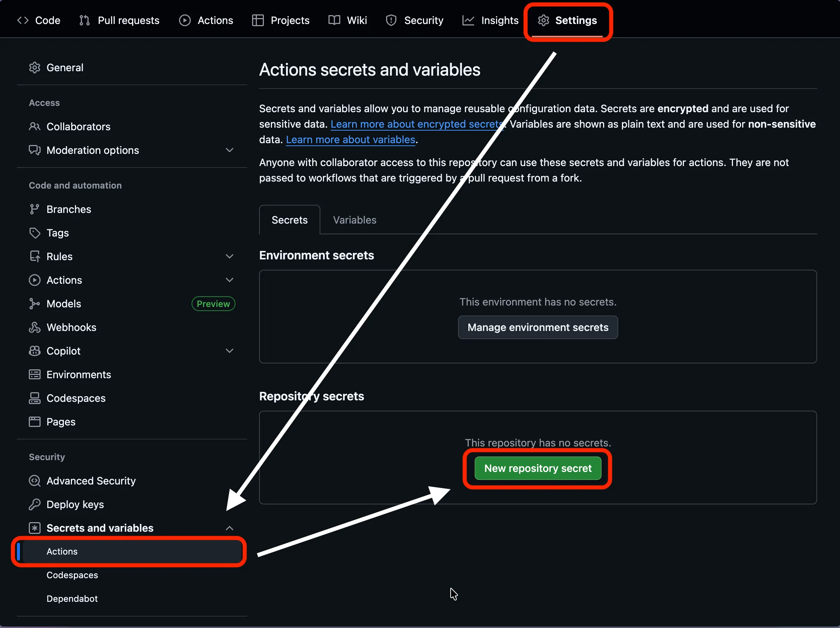Expand the Rules section chevron
Viewport: 840px width, 628px height.
pos(229,256)
